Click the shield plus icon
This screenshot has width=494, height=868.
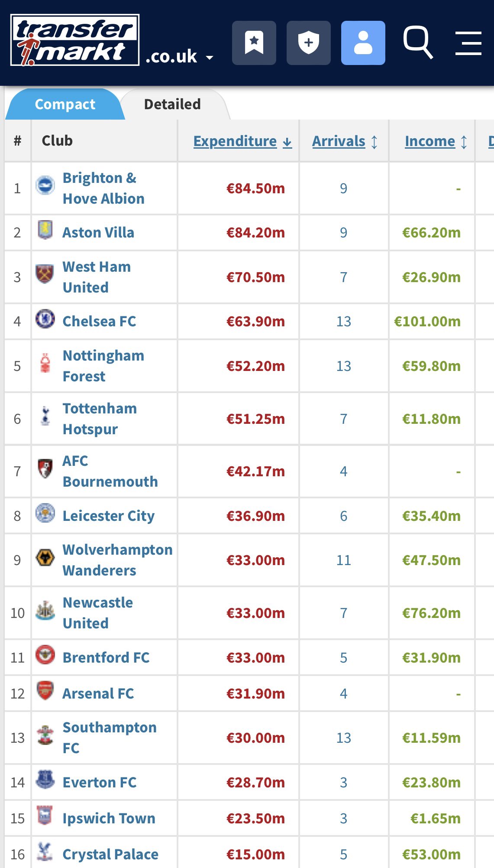click(x=308, y=43)
